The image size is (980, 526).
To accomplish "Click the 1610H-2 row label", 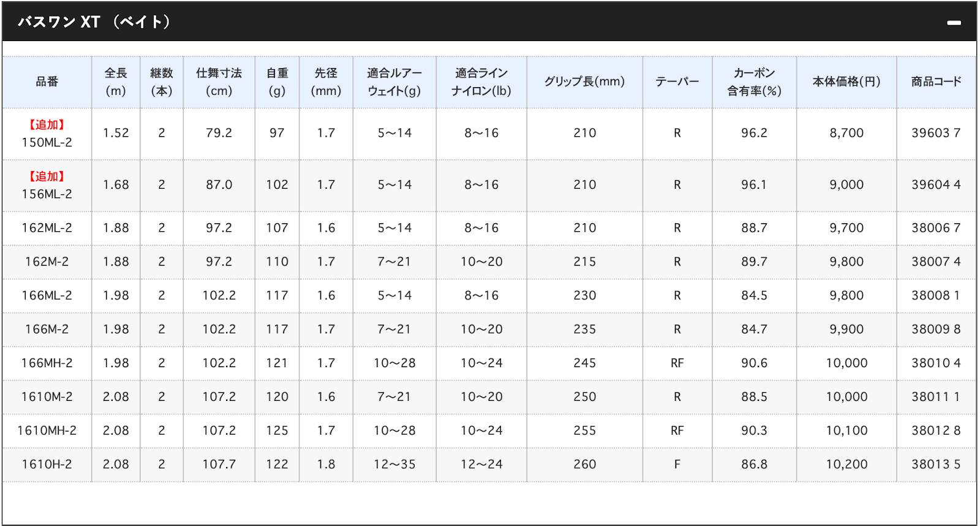I will pyautogui.click(x=47, y=464).
